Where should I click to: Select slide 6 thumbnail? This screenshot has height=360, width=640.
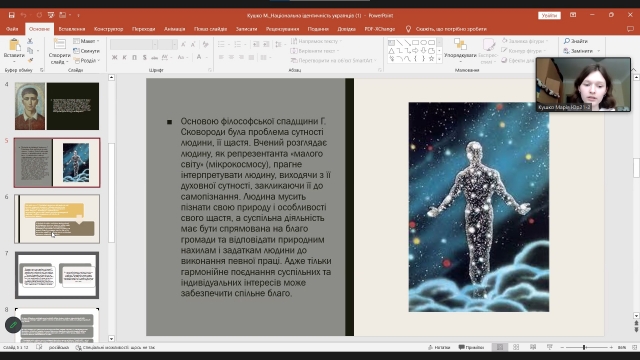57,219
